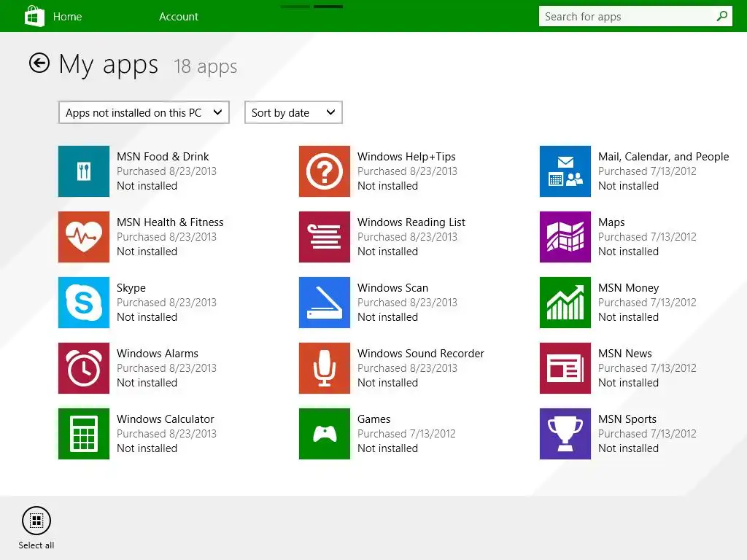Select the Maps app icon
The image size is (747, 560).
(x=565, y=237)
